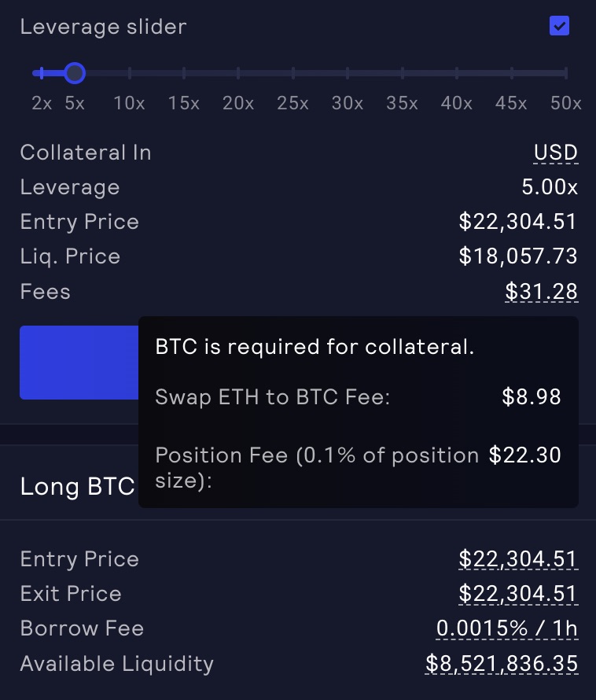
Task: Set leverage slider to 50x mark
Action: pos(565,74)
